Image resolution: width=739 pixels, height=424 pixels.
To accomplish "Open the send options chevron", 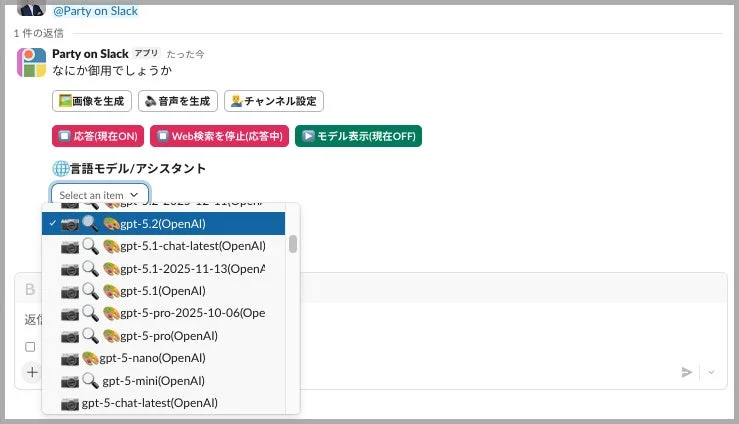I will click(711, 372).
